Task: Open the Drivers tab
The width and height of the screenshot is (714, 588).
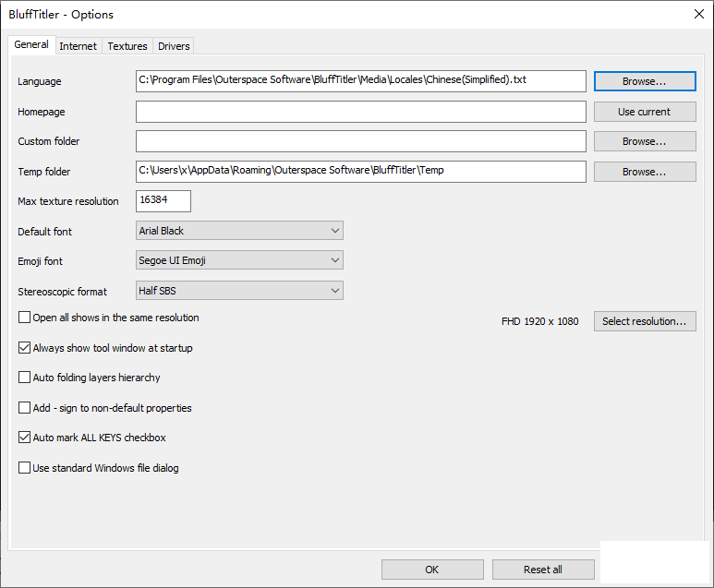Action: click(174, 46)
